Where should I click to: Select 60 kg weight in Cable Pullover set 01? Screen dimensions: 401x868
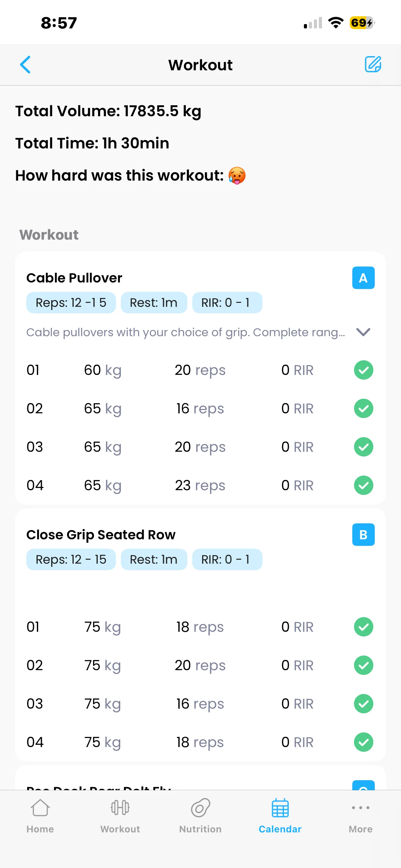coord(102,370)
